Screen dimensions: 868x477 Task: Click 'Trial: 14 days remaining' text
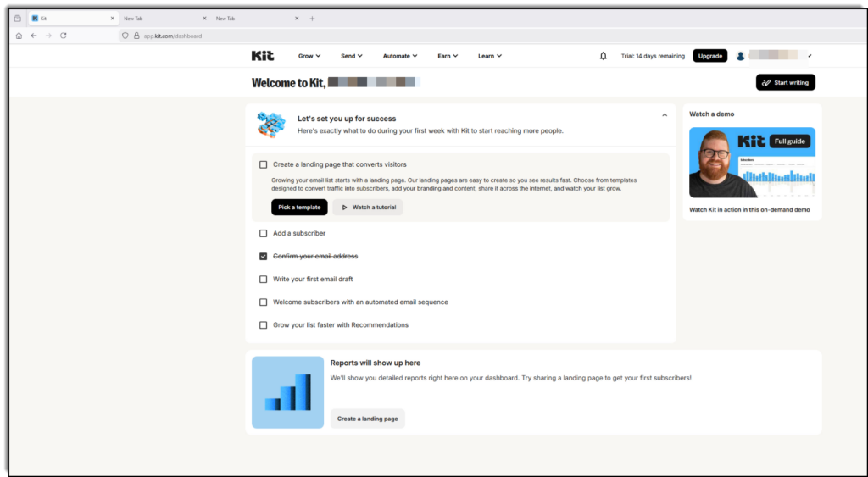pyautogui.click(x=653, y=56)
